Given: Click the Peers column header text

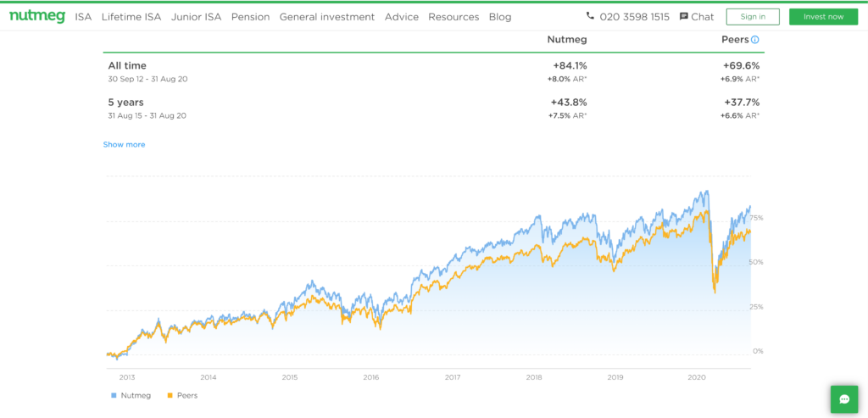Looking at the screenshot, I should click(x=735, y=39).
